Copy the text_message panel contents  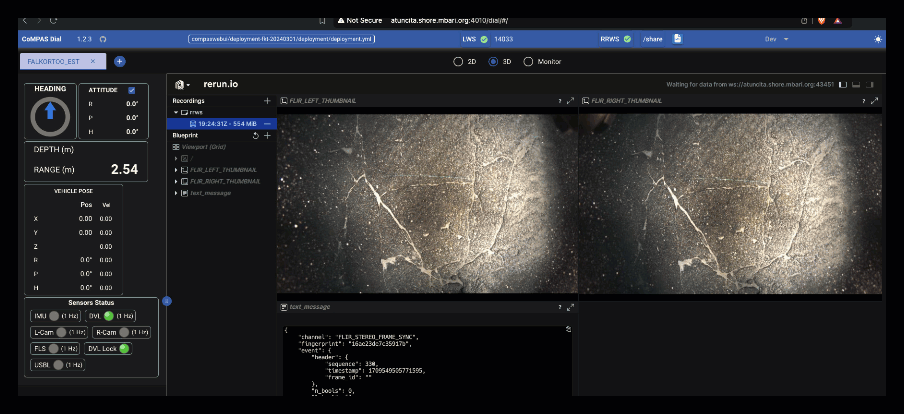click(568, 328)
